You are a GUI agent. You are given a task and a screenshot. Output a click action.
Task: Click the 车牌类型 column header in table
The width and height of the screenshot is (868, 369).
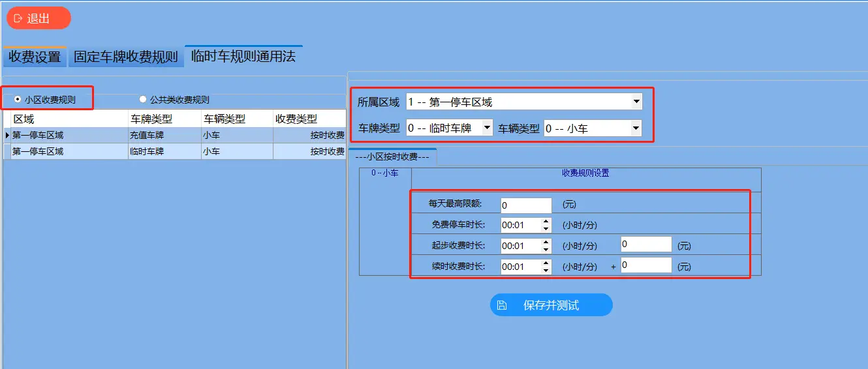(165, 119)
